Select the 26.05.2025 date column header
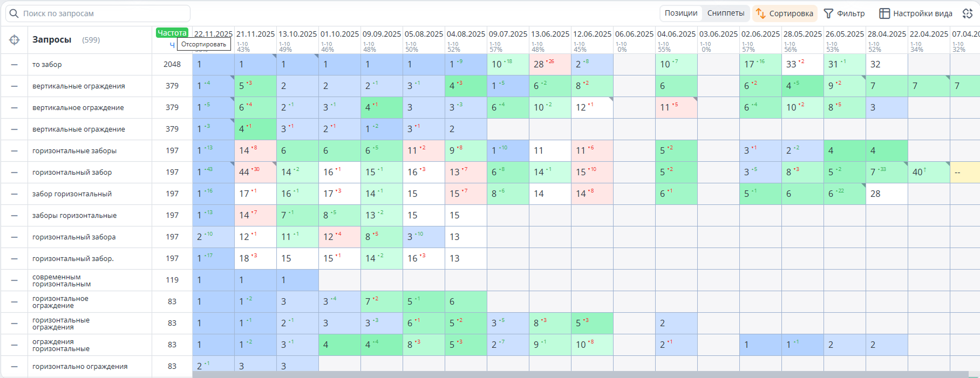Image resolution: width=980 pixels, height=378 pixels. (x=845, y=34)
